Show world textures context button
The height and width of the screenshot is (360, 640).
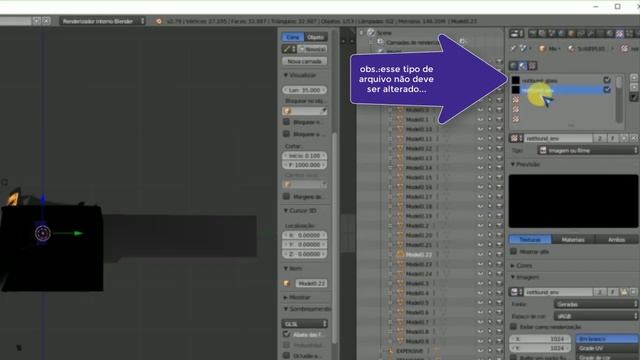[513, 66]
